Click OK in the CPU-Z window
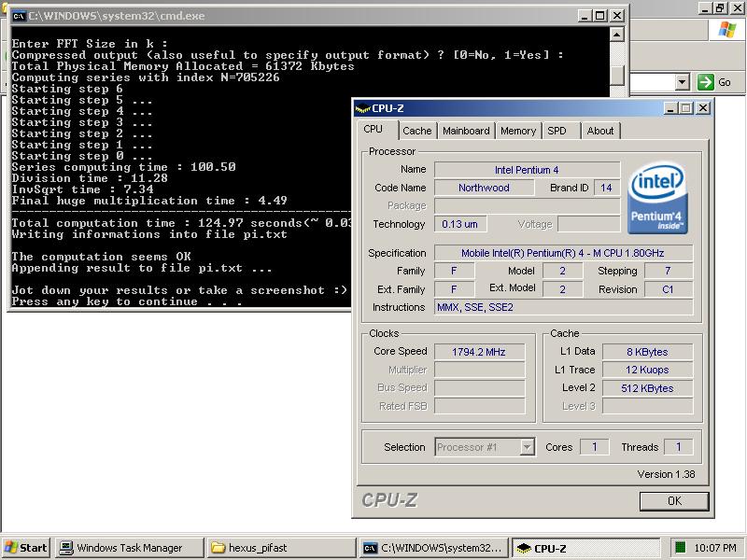Screen dimensions: 747x560 674,501
